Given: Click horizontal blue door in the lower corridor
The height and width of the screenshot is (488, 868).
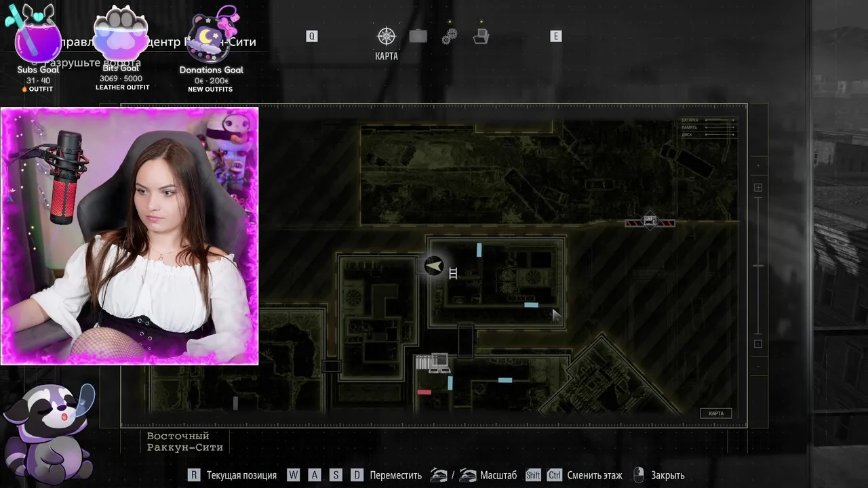Looking at the screenshot, I should pyautogui.click(x=505, y=380).
